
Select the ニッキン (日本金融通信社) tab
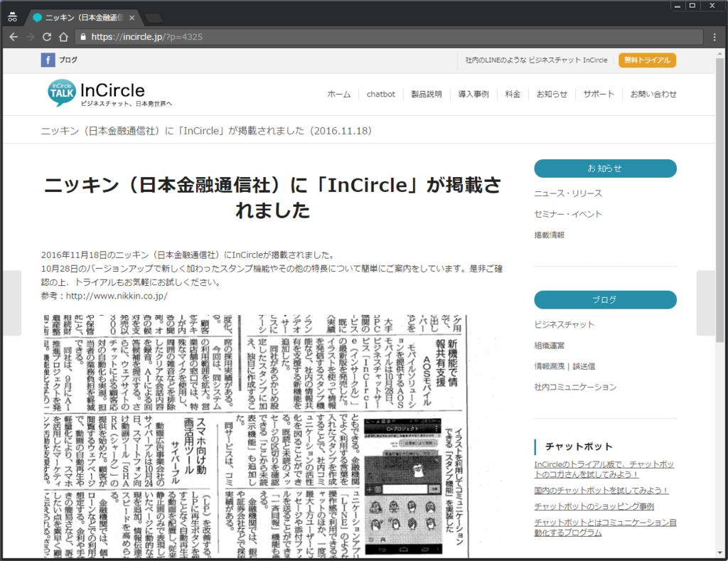pyautogui.click(x=82, y=18)
